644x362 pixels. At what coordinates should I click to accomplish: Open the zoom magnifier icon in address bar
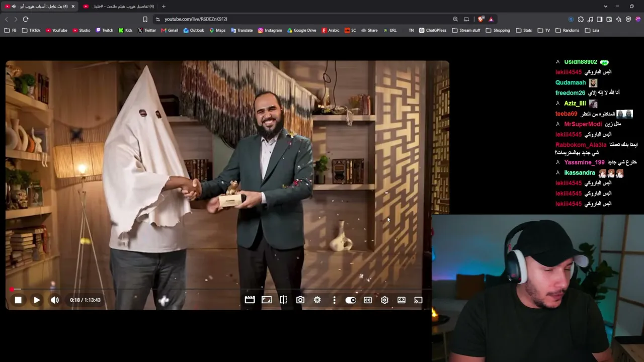click(455, 19)
